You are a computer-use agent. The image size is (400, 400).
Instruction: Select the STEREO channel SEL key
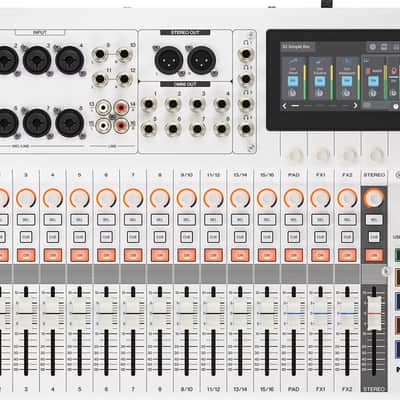pos(374,220)
